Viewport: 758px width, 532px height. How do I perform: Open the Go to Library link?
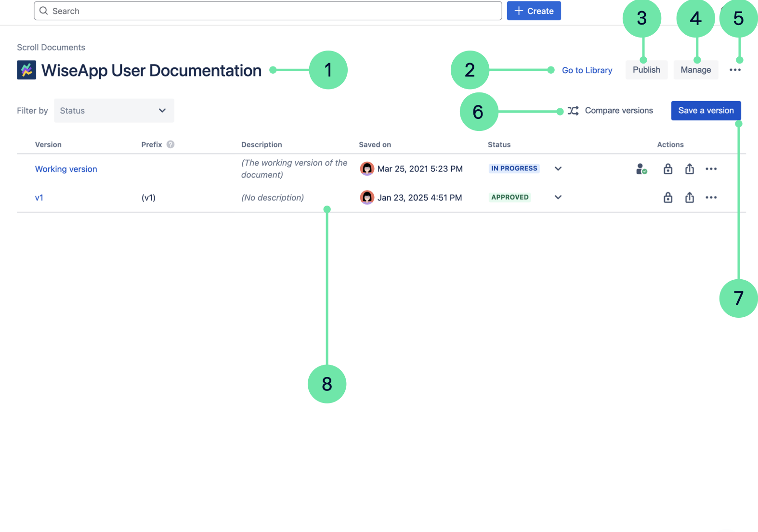(587, 70)
